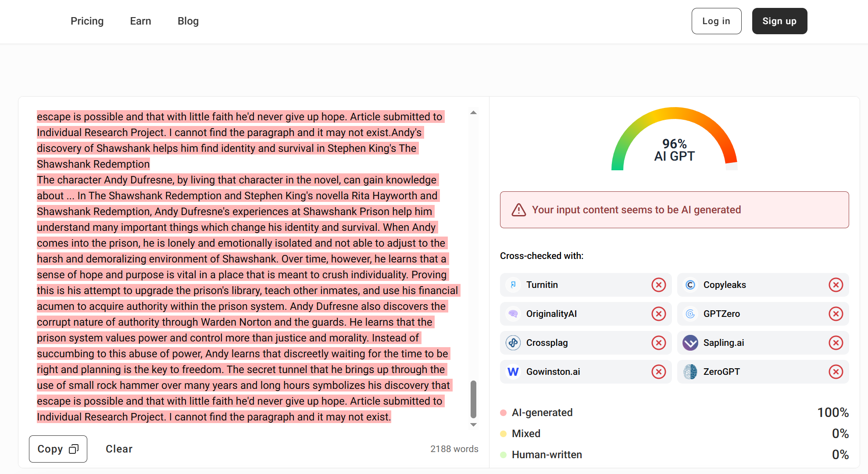Click the ZeroGPT brain logo icon

point(690,372)
